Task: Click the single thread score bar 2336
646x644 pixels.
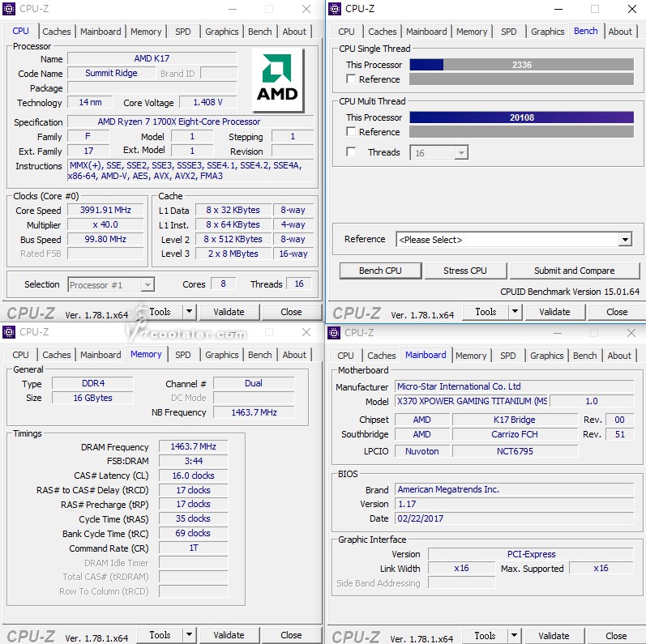Action: point(521,65)
